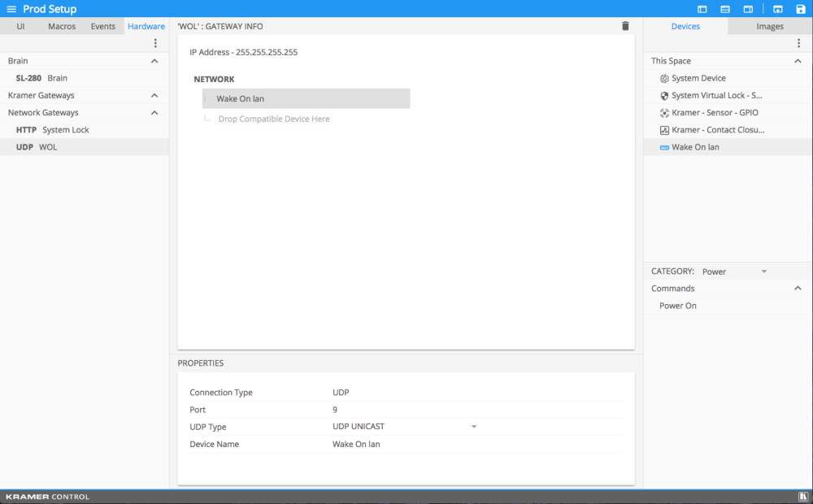
Task: Click the Wake On lan device icon
Action: (x=664, y=147)
